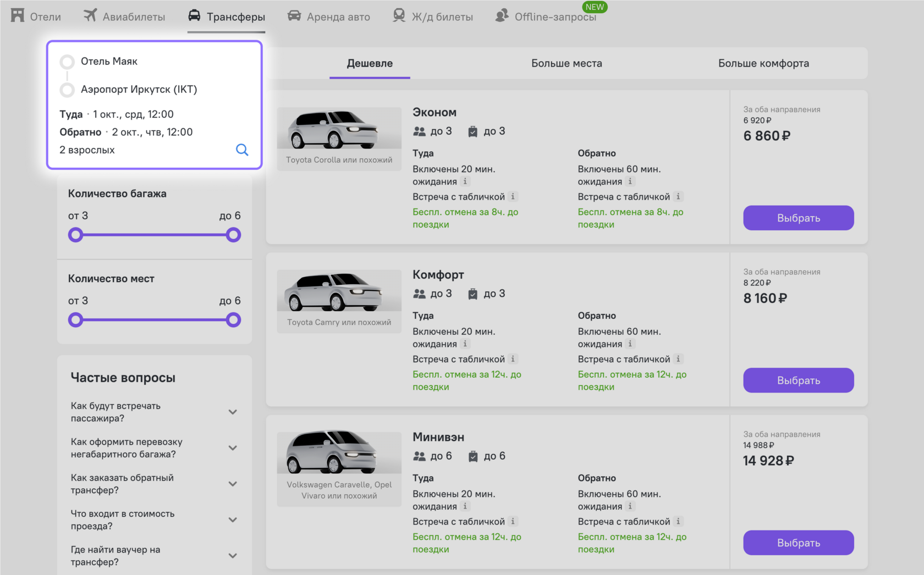This screenshot has width=924, height=575.
Task: Click the 'Туда · 1 окт., срд, 12:00' date
Action: coord(117,114)
